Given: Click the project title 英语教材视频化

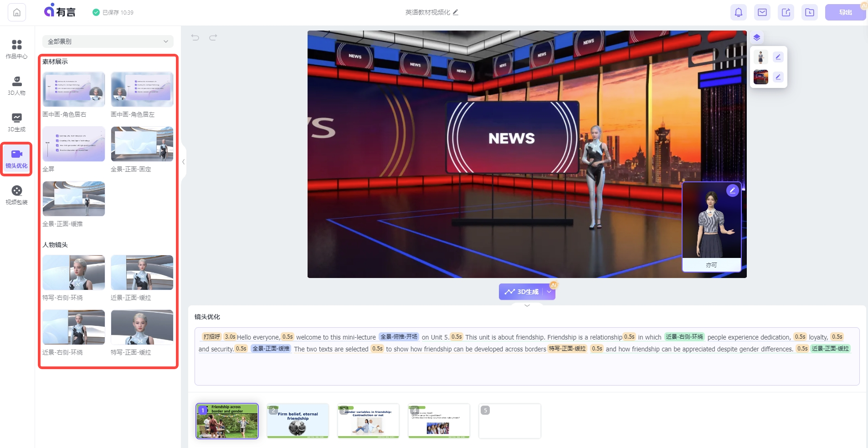Looking at the screenshot, I should coord(427,12).
